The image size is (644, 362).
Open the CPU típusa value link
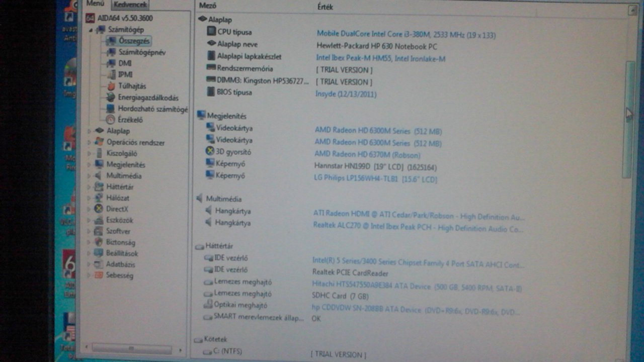(406, 35)
